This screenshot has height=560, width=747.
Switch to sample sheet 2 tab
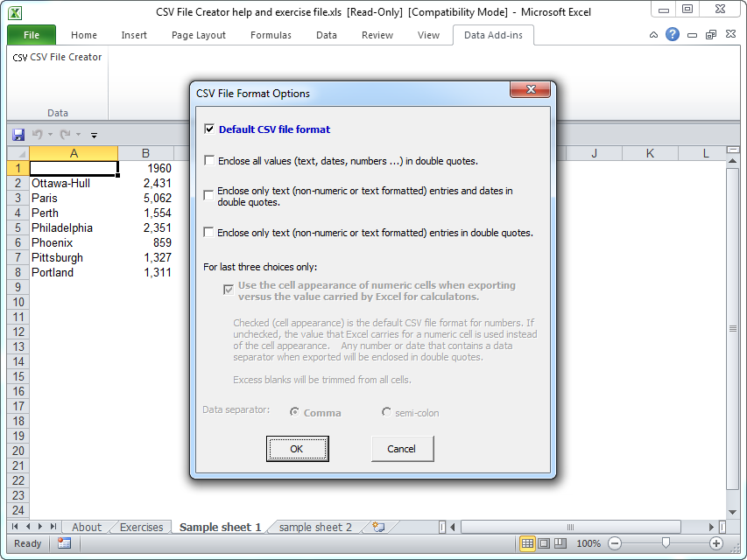315,527
